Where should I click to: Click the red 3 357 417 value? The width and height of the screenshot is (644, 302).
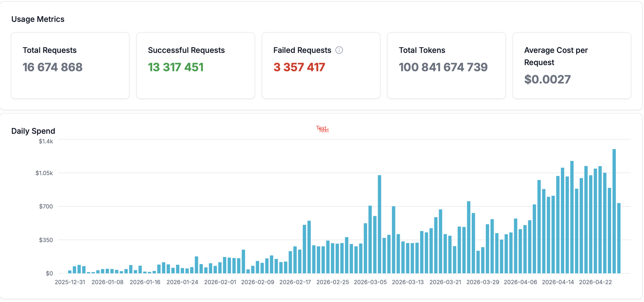pyautogui.click(x=299, y=67)
